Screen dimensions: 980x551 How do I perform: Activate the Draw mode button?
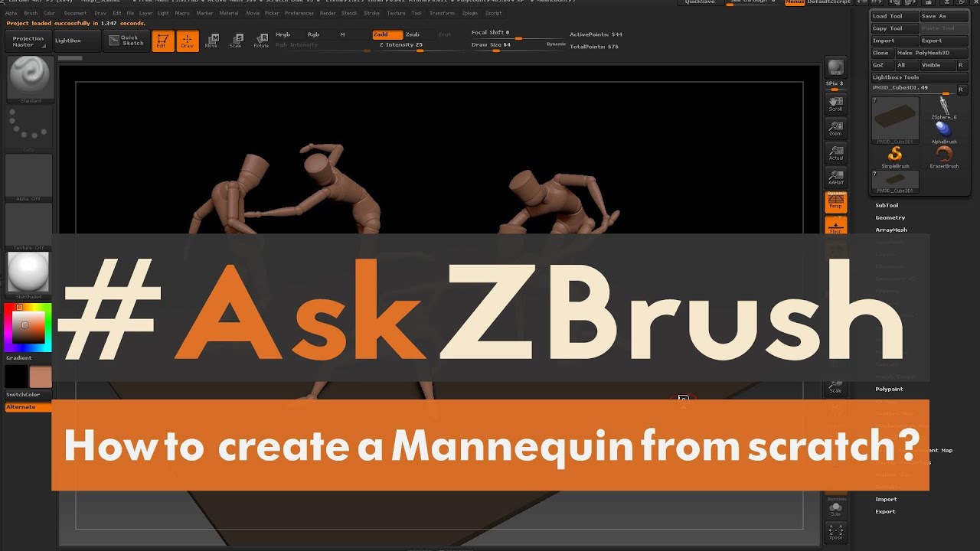click(188, 41)
